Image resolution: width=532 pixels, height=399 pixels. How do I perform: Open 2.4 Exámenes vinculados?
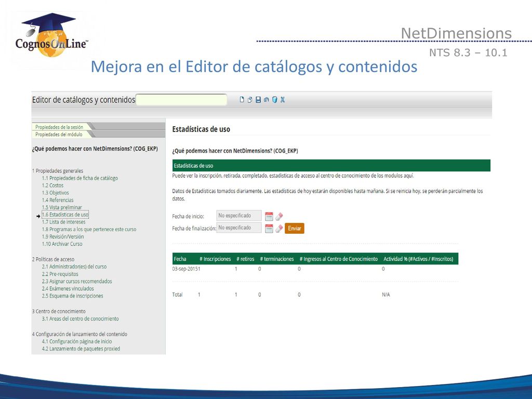(x=68, y=288)
